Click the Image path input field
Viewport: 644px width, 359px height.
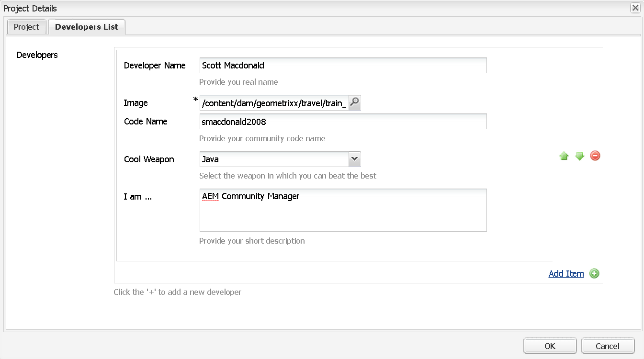click(x=274, y=103)
